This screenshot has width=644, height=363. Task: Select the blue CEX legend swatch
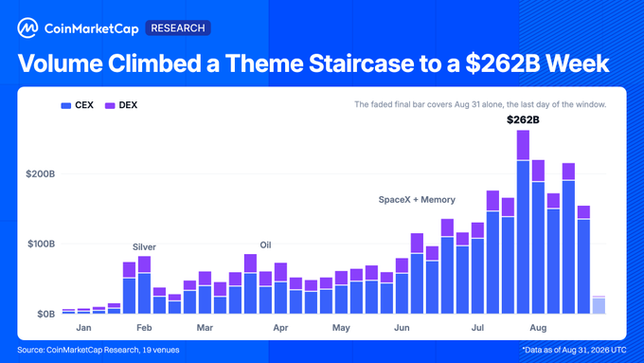[x=66, y=105]
